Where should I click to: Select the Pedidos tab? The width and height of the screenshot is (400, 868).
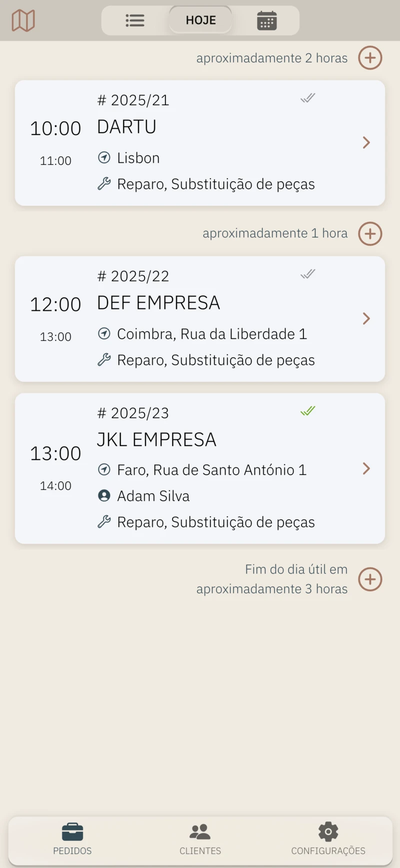coord(72,840)
